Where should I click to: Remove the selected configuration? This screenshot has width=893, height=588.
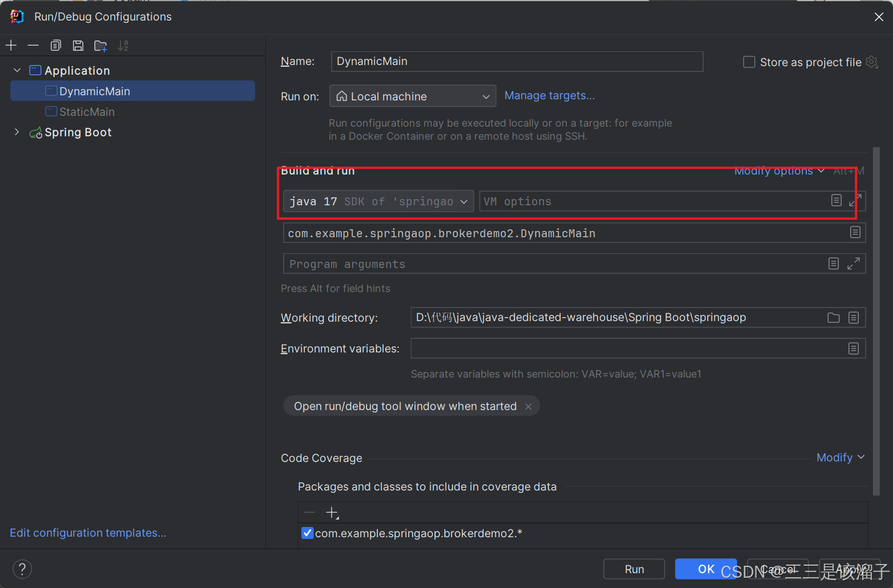point(33,45)
